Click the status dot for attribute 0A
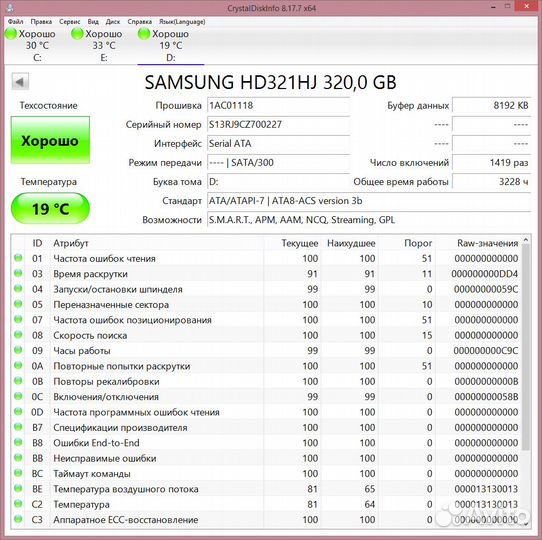542x540 pixels. pyautogui.click(x=18, y=365)
